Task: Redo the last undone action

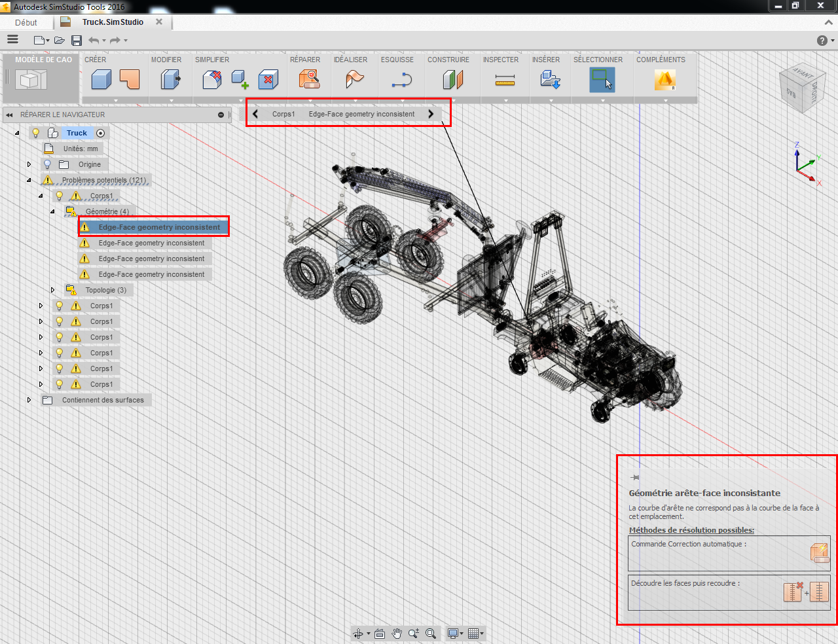Action: [x=115, y=41]
